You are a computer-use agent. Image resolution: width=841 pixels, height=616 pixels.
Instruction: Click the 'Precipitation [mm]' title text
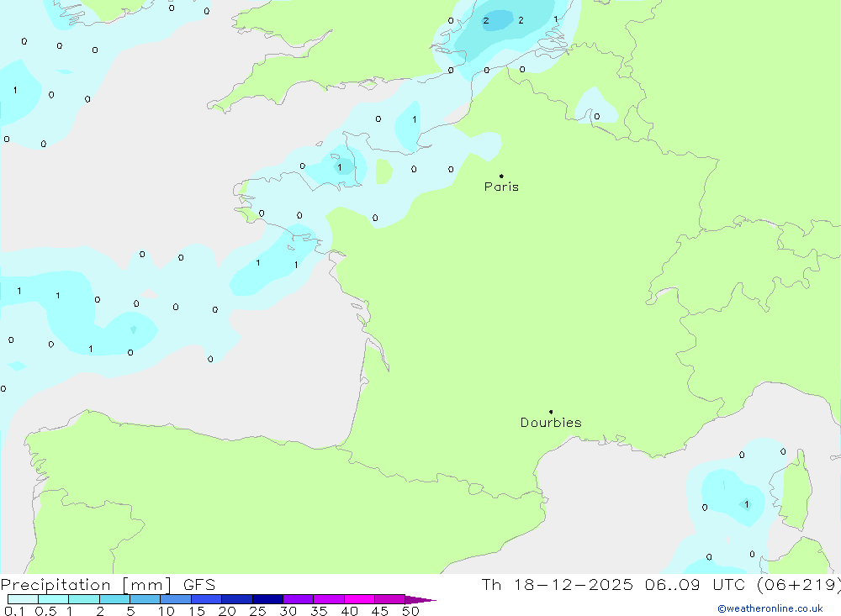click(x=87, y=584)
